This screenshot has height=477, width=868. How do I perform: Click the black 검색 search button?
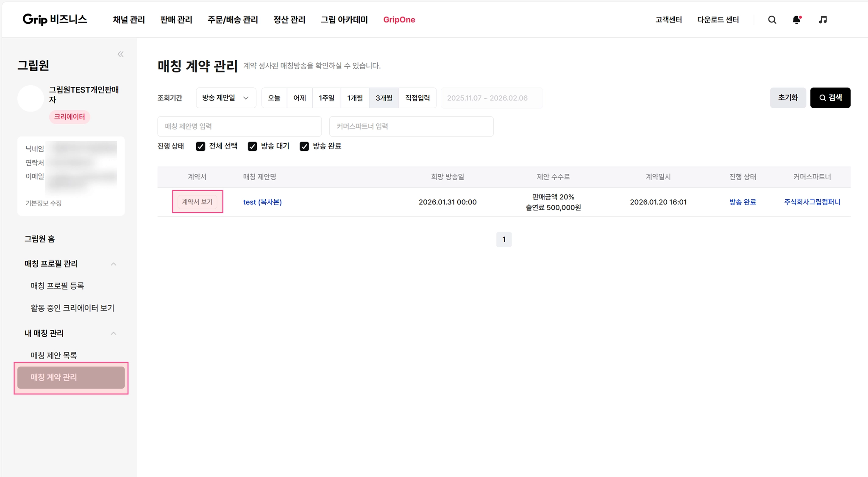830,98
